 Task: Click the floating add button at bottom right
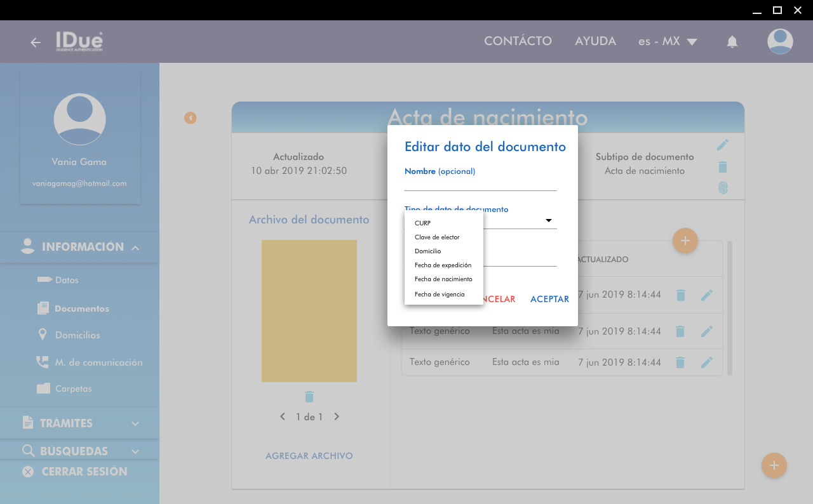pos(774,465)
